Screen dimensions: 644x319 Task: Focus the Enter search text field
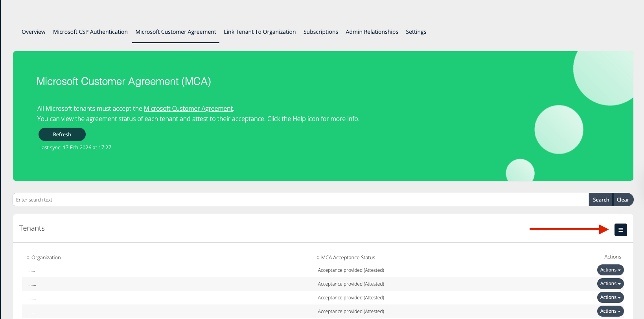tap(301, 200)
